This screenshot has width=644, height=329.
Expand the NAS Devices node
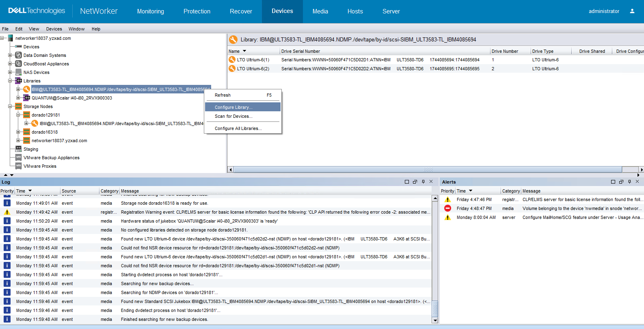(x=10, y=72)
